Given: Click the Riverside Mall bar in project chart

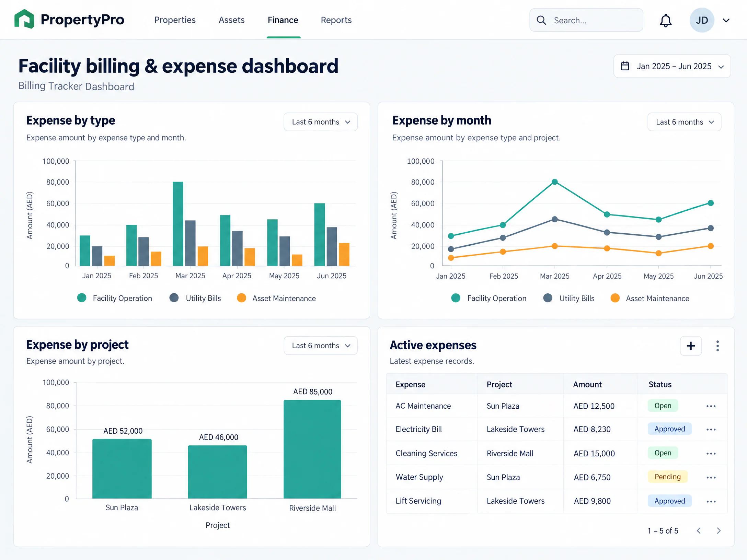Looking at the screenshot, I should pyautogui.click(x=312, y=449).
